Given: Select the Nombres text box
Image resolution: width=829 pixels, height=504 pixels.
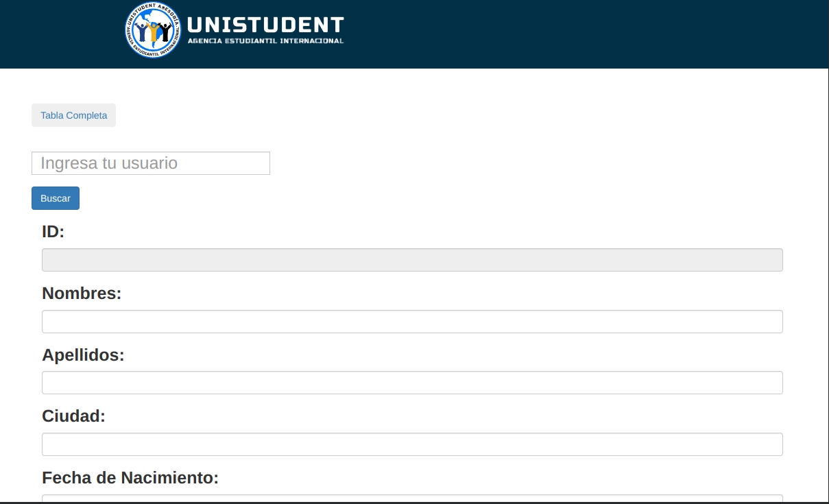Looking at the screenshot, I should [x=412, y=322].
